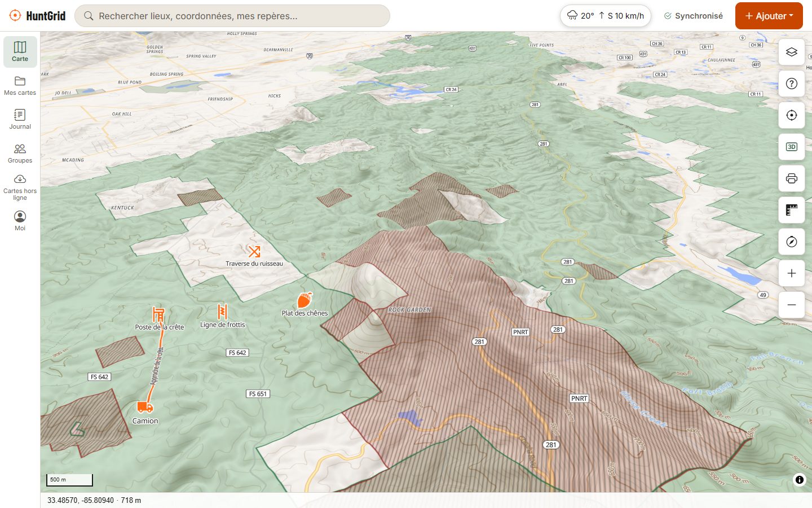Focus the search places input field
The height and width of the screenshot is (508, 812).
[232, 16]
